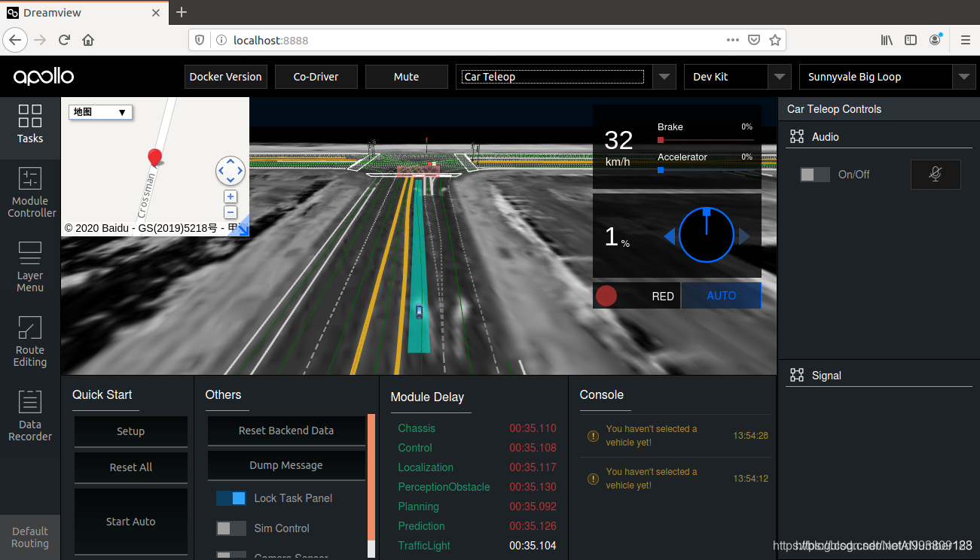Click the AUTO driving mode indicator
The height and width of the screenshot is (560, 980).
pyautogui.click(x=721, y=296)
